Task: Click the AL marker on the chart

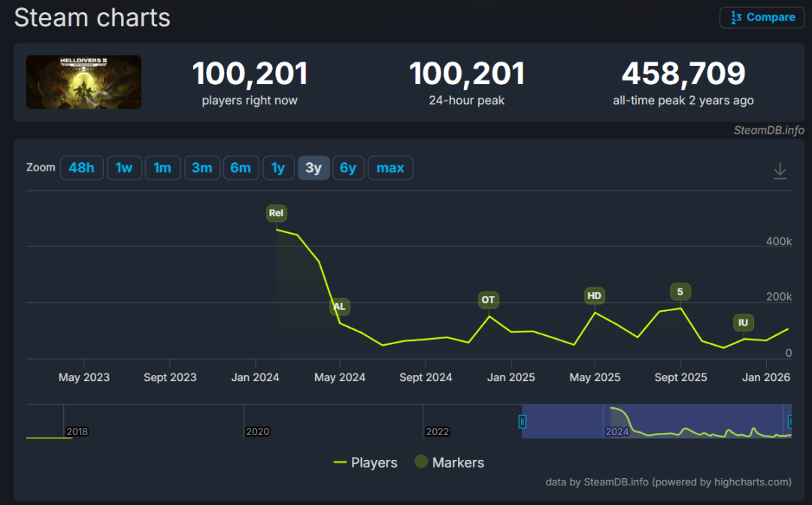Action: click(x=340, y=307)
